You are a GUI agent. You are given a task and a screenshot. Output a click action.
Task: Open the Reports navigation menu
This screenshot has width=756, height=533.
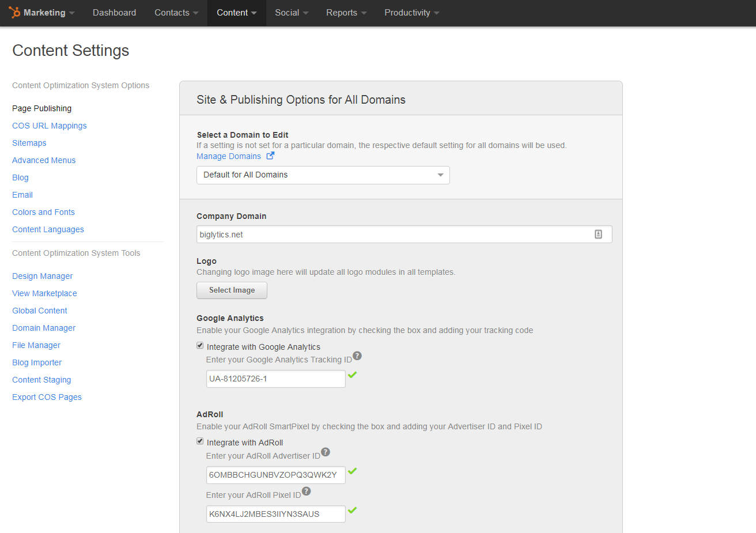pos(346,13)
